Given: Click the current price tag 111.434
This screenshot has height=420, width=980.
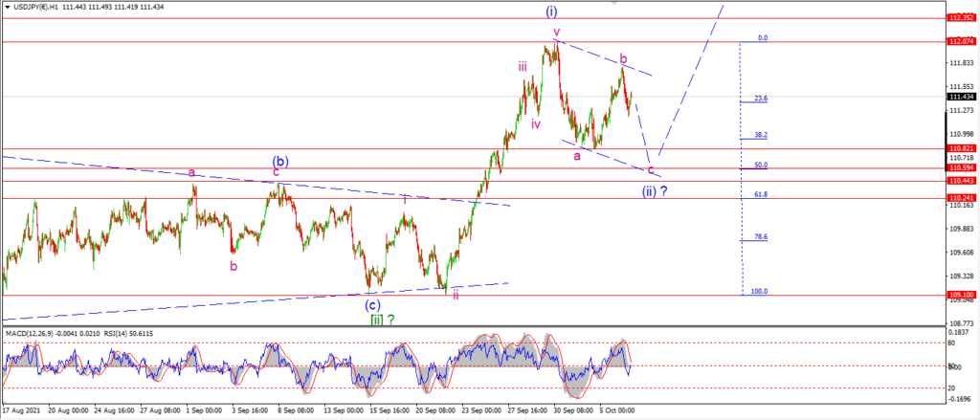Looking at the screenshot, I should (x=961, y=97).
